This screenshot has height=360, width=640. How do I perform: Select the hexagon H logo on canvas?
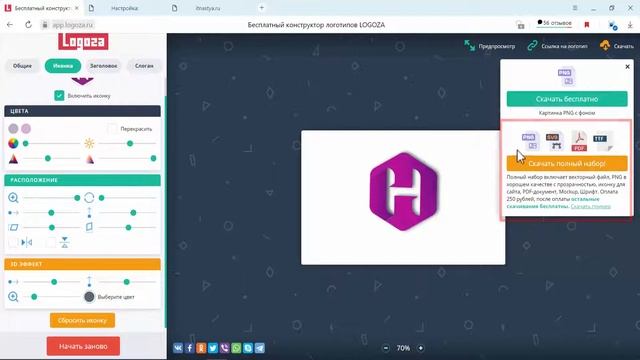(403, 191)
